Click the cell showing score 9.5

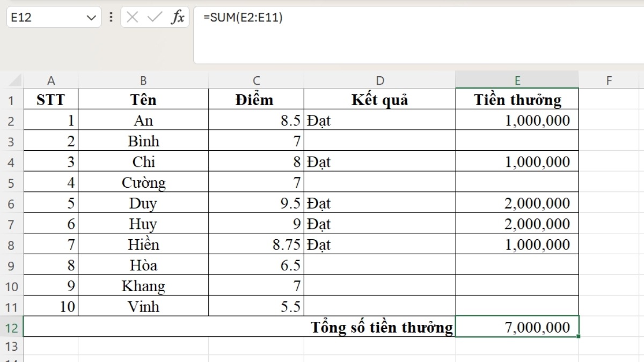tap(256, 203)
